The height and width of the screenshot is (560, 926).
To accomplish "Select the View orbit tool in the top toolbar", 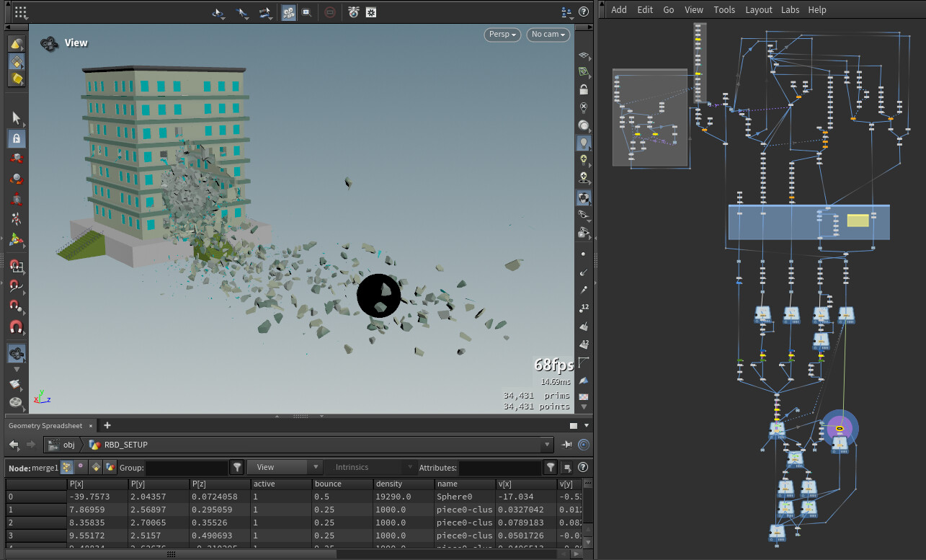I will click(218, 12).
